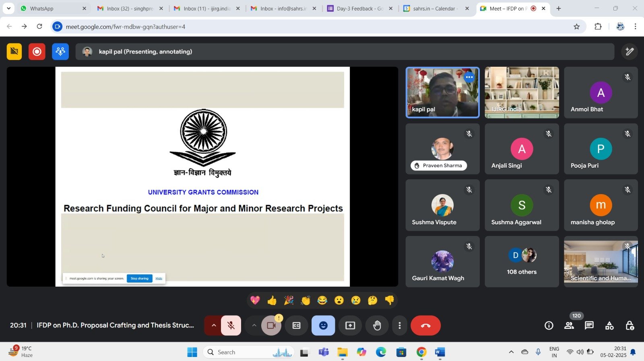The width and height of the screenshot is (644, 361).
Task: Open the chat with everyone panel
Action: point(589,326)
